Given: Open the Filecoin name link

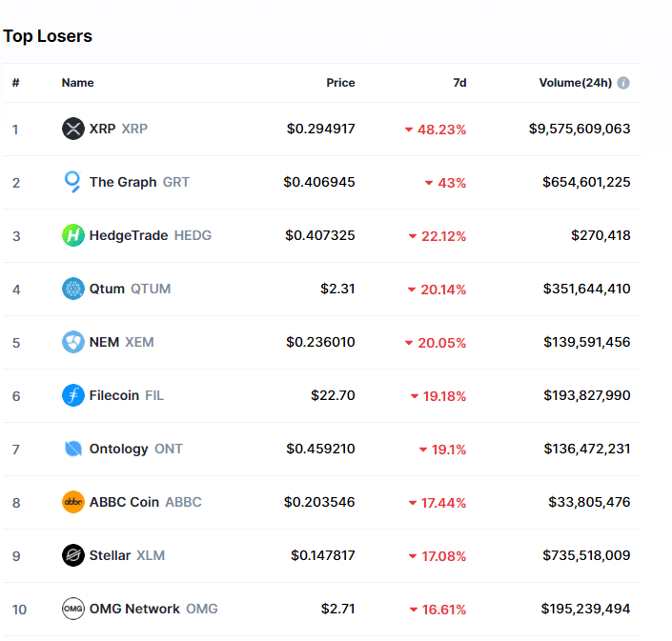Looking at the screenshot, I should tap(114, 395).
